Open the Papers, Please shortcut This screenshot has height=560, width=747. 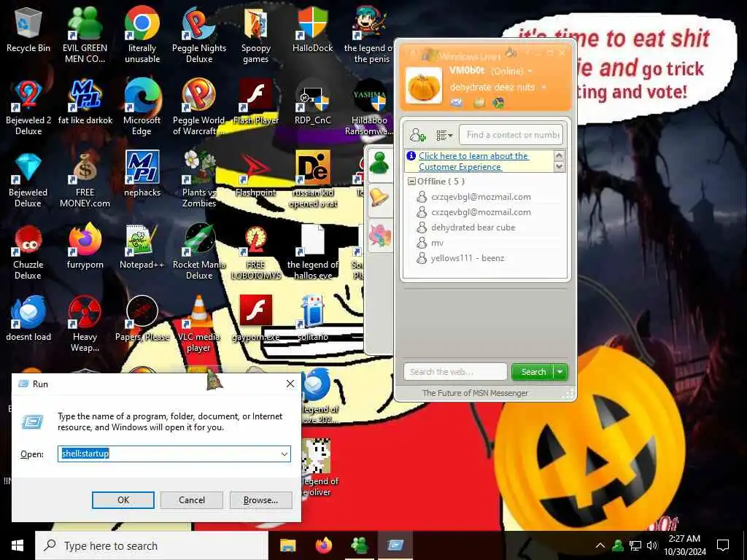pyautogui.click(x=142, y=319)
